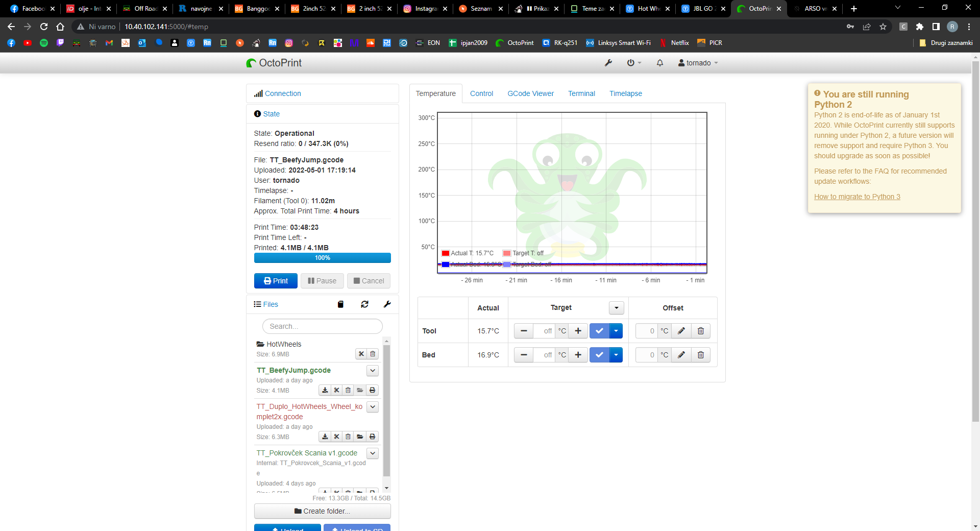Screen dimensions: 980x531
Task: Load and print TT_BeefyJump.gcode printer icon
Action: tap(373, 390)
